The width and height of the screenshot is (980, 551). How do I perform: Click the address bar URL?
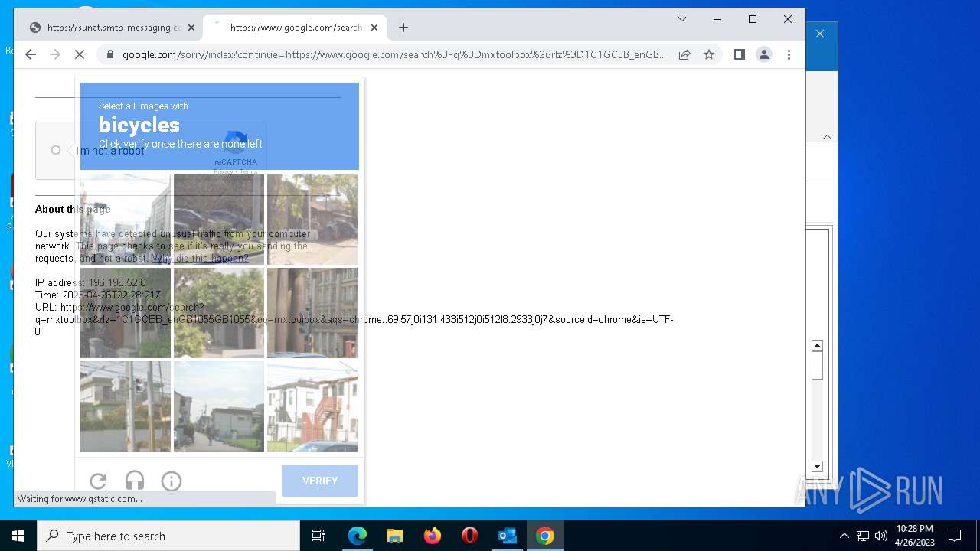394,54
